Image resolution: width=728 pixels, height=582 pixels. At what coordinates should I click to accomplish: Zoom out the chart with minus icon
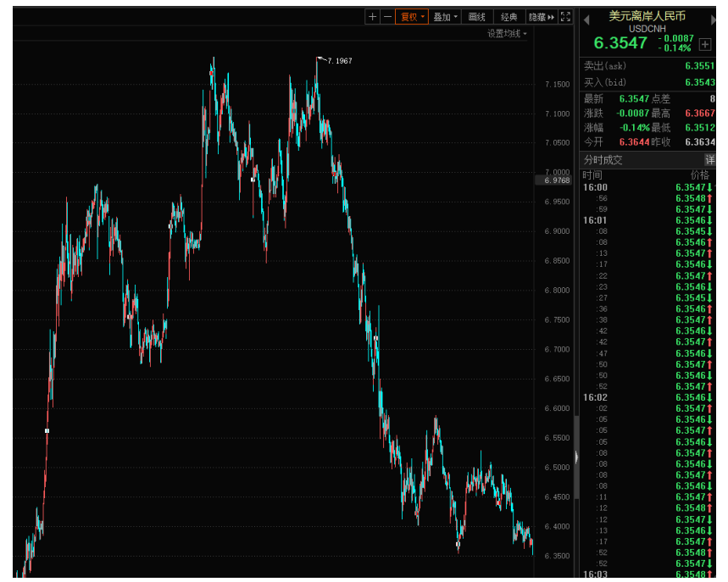click(x=387, y=17)
